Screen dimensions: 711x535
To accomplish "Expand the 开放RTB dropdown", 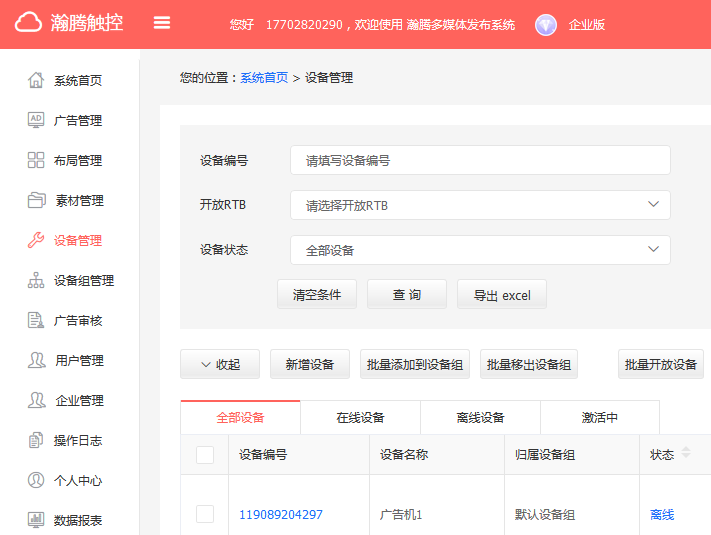I will pyautogui.click(x=480, y=205).
